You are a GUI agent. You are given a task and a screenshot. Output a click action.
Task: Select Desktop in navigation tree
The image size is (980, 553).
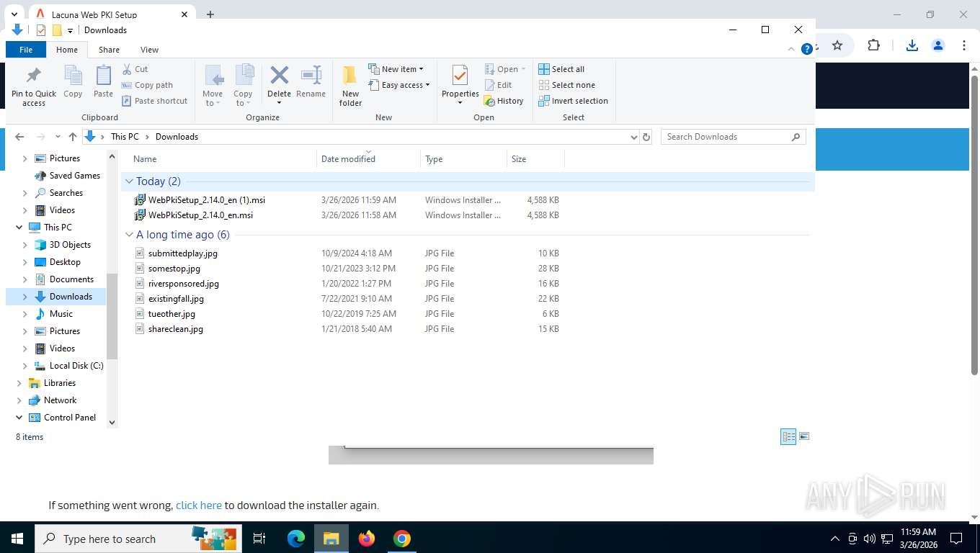[65, 262]
